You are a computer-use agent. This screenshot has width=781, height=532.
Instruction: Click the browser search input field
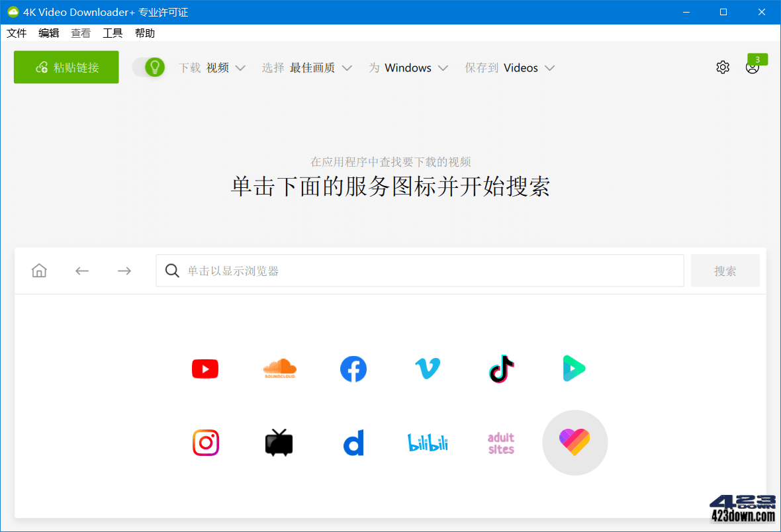[420, 270]
